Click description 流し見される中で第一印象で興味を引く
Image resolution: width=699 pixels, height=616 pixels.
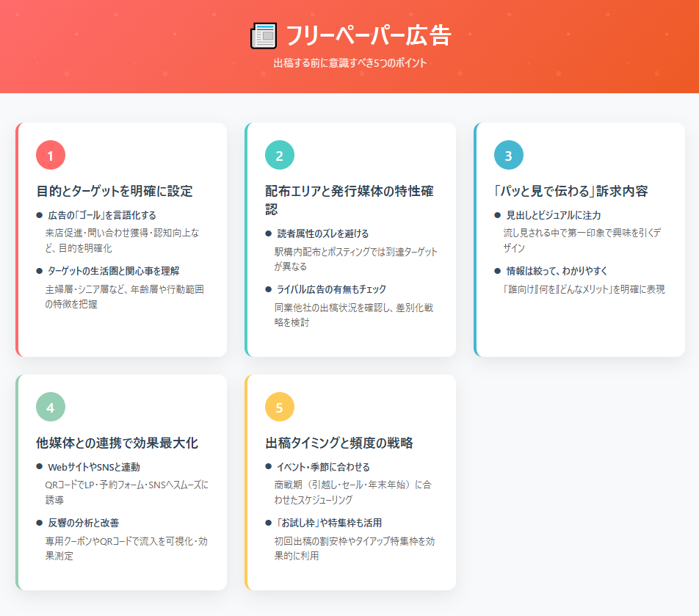point(582,240)
